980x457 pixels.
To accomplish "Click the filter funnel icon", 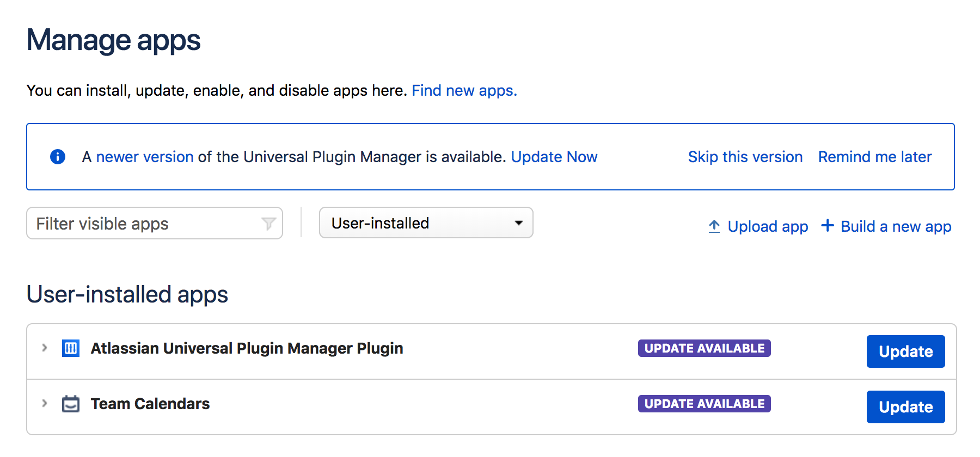I will click(268, 223).
